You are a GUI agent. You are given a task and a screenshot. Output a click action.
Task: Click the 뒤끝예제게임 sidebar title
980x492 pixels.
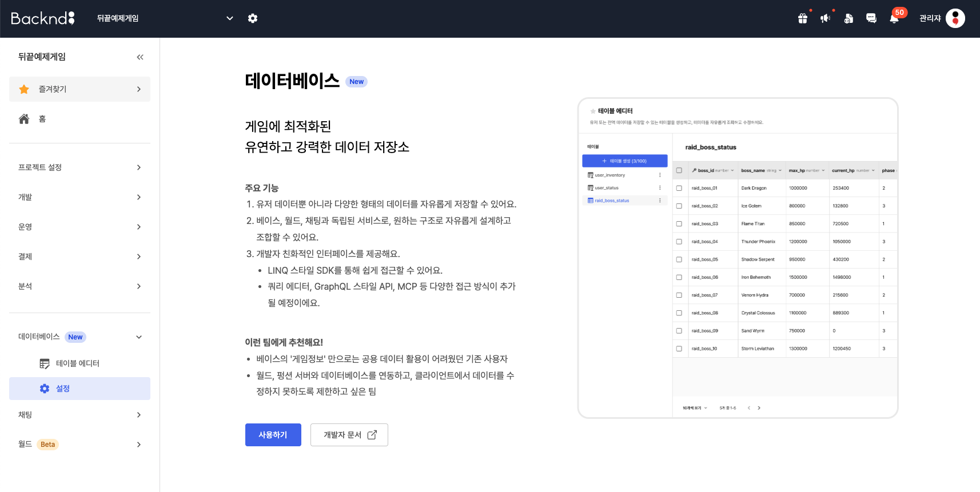coord(42,57)
